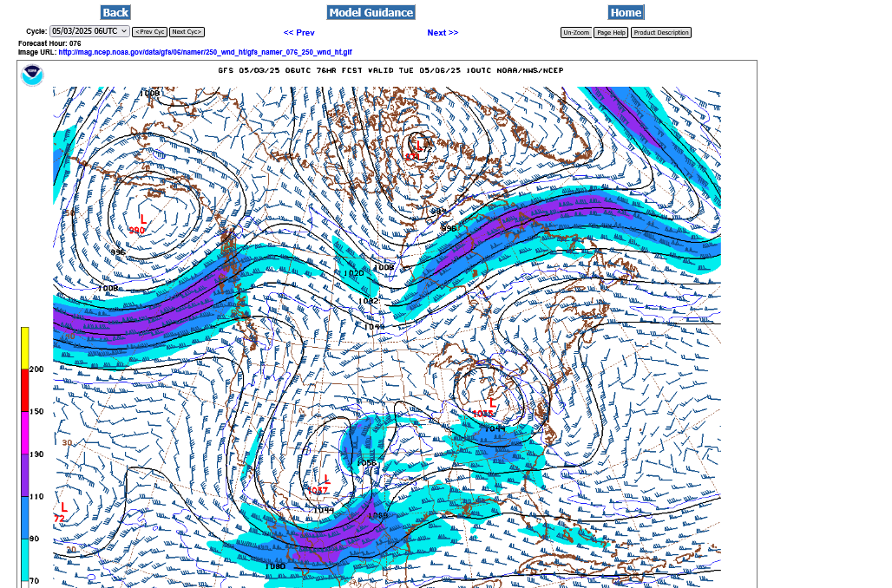Click the yellow band on the color scale
The width and height of the screenshot is (892, 588).
point(25,348)
